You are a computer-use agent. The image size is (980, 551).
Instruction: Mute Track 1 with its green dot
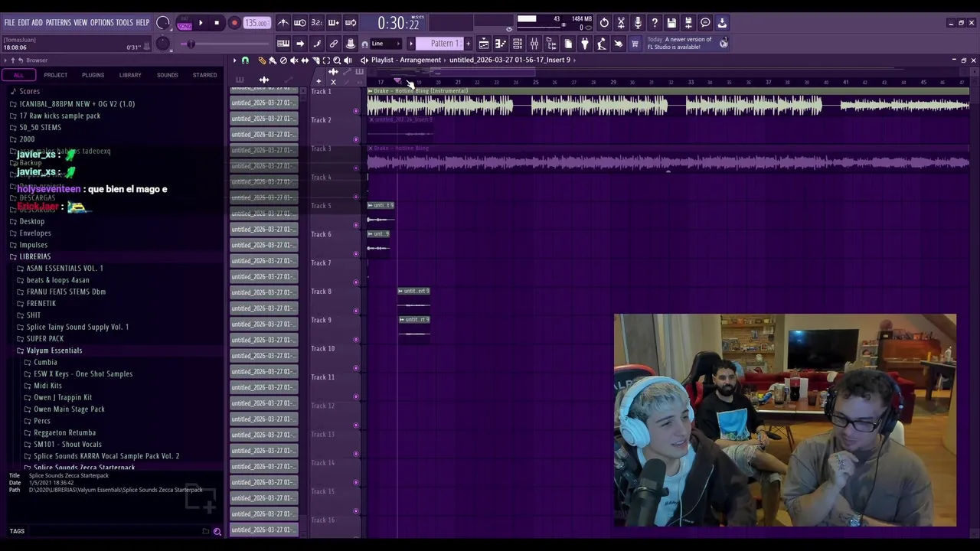click(x=356, y=111)
